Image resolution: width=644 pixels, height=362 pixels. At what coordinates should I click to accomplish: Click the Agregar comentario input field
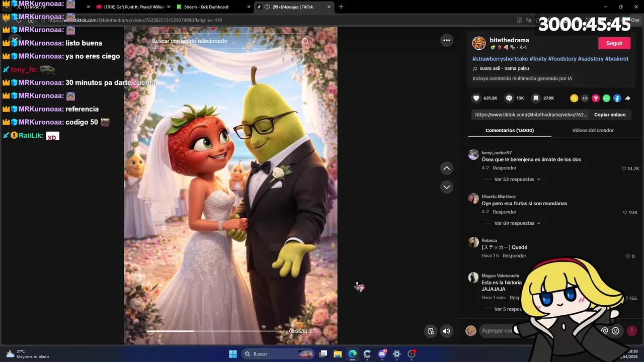538,330
